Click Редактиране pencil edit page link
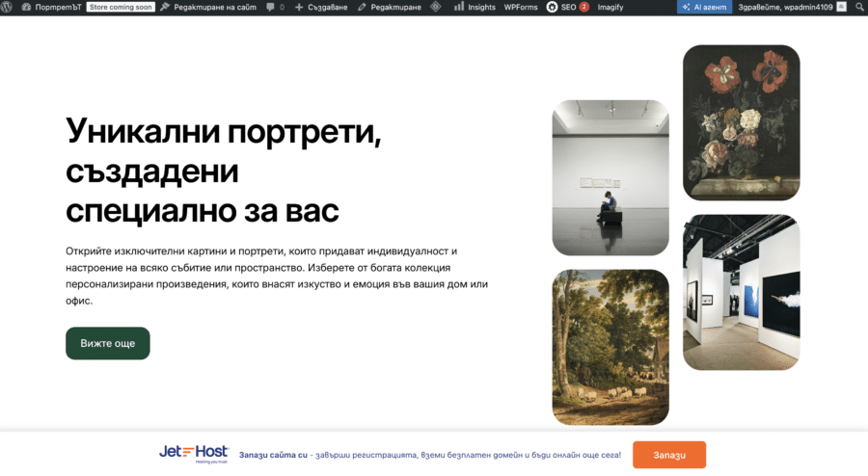The height and width of the screenshot is (476, 868). click(392, 7)
